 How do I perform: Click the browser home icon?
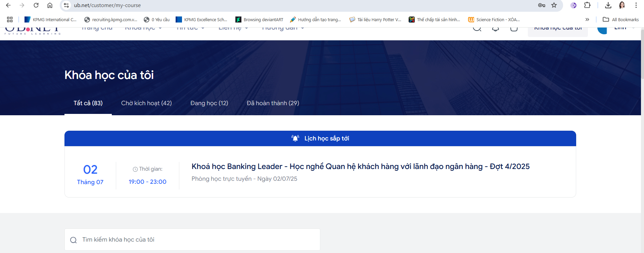coord(50,5)
